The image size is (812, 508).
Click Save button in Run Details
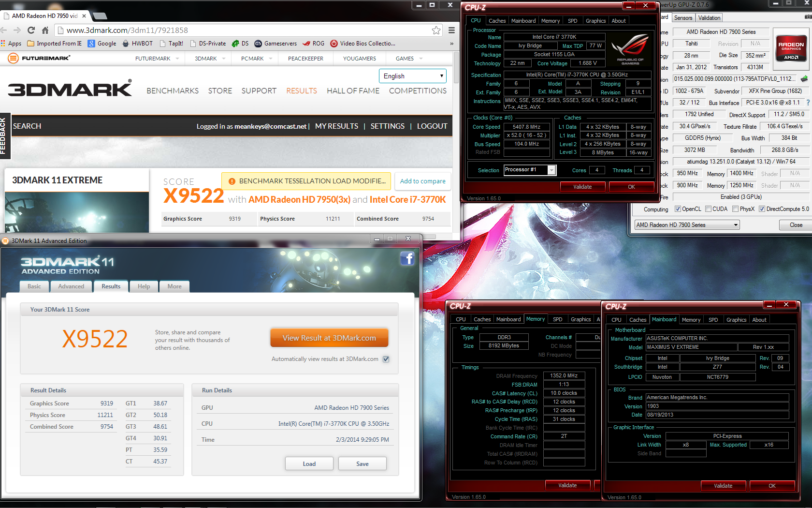(362, 463)
